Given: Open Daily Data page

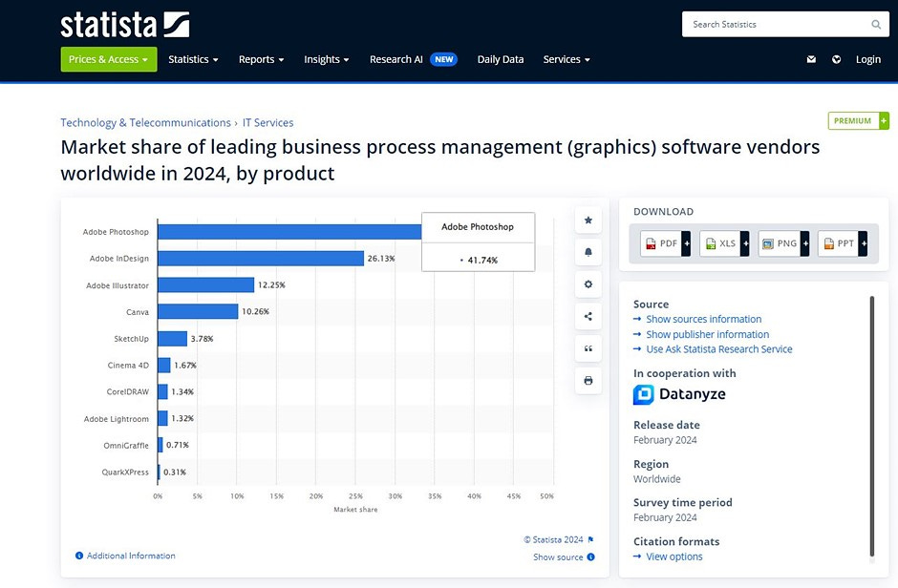Looking at the screenshot, I should [501, 59].
